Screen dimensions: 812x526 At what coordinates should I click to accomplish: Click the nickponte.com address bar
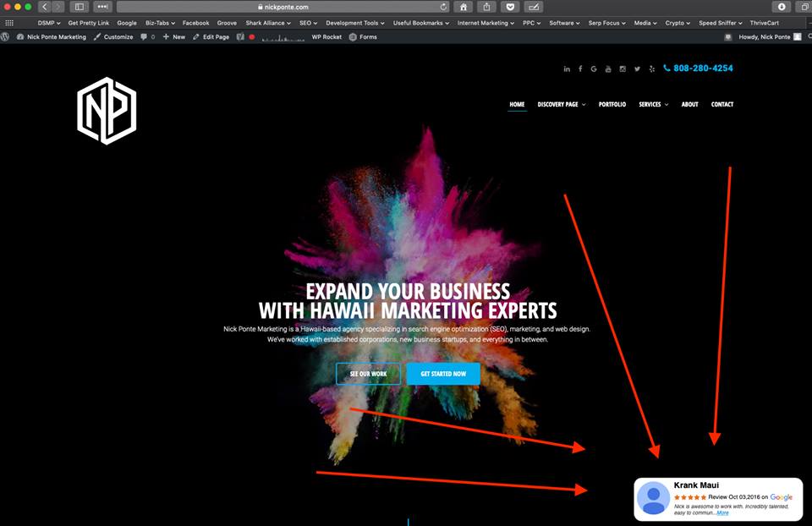pyautogui.click(x=279, y=7)
